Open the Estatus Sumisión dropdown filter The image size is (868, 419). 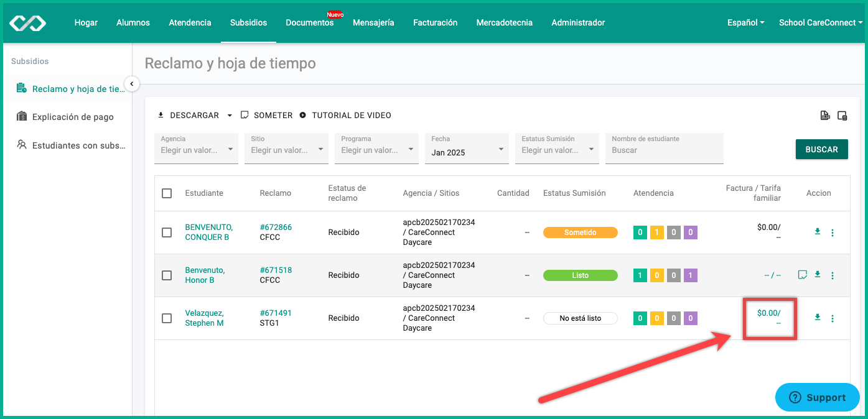click(557, 149)
